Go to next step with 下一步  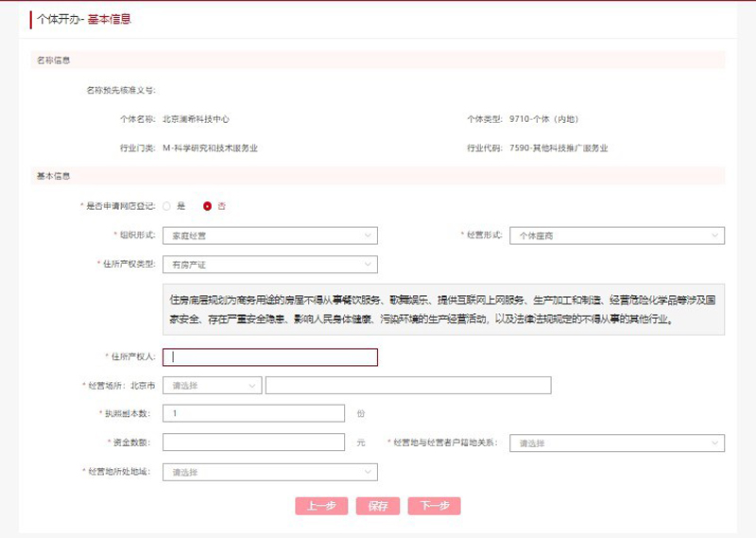point(434,506)
